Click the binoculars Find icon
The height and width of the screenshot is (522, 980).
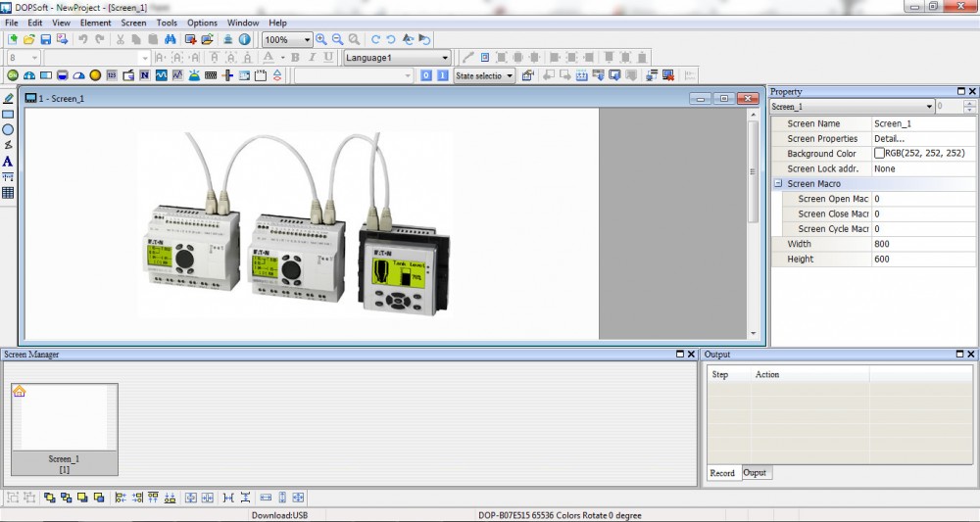[x=170, y=40]
